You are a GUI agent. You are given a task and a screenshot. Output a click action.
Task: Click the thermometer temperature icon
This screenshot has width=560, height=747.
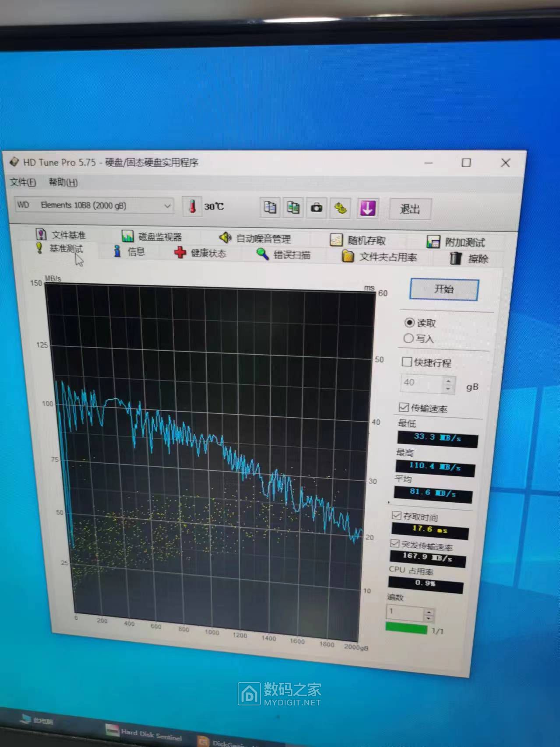pyautogui.click(x=192, y=206)
